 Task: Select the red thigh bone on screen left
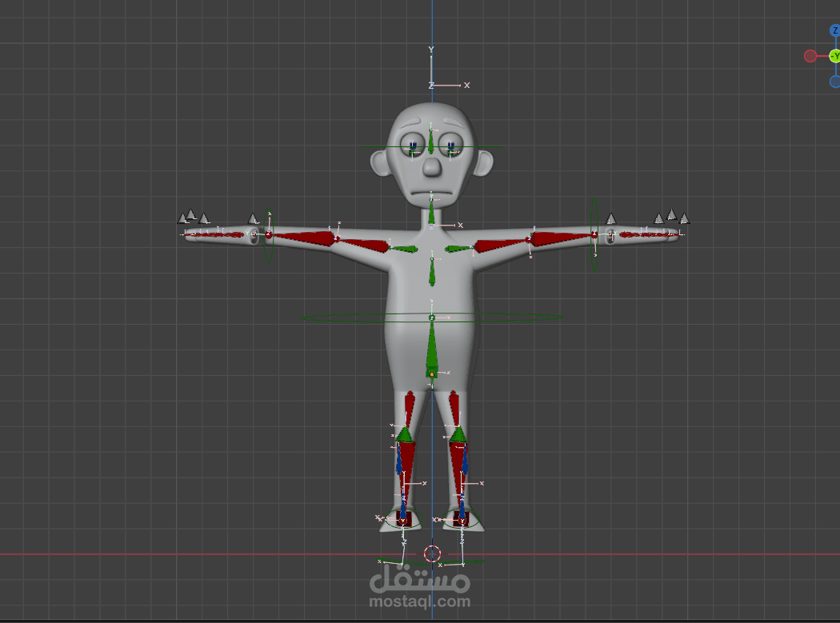coord(410,409)
